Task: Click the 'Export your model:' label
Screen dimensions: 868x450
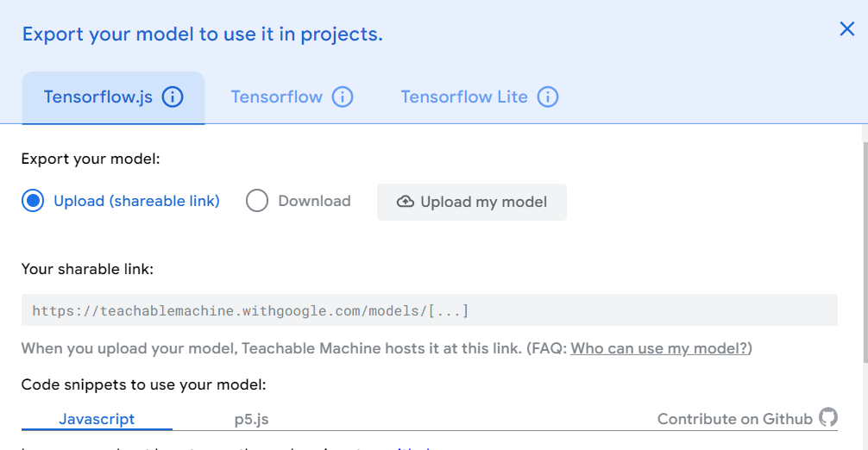Action: [91, 159]
